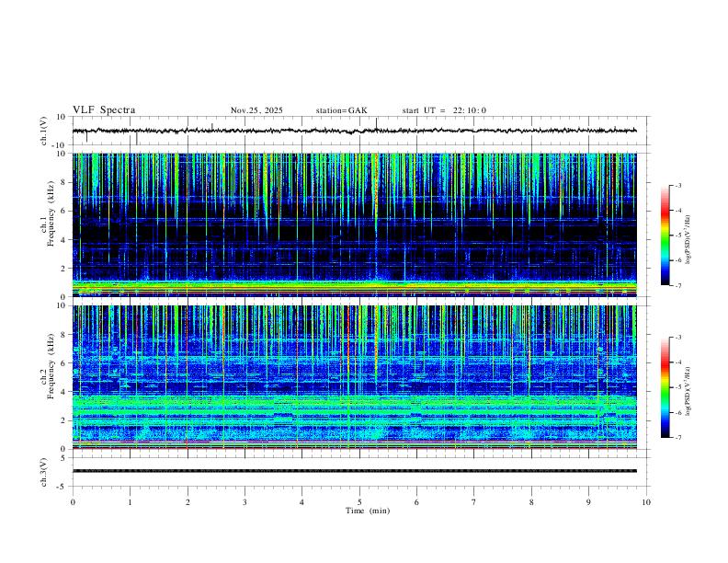Click the "-5" tick on ch.1 colorbar
The height and width of the screenshot is (563, 728).
click(x=677, y=236)
